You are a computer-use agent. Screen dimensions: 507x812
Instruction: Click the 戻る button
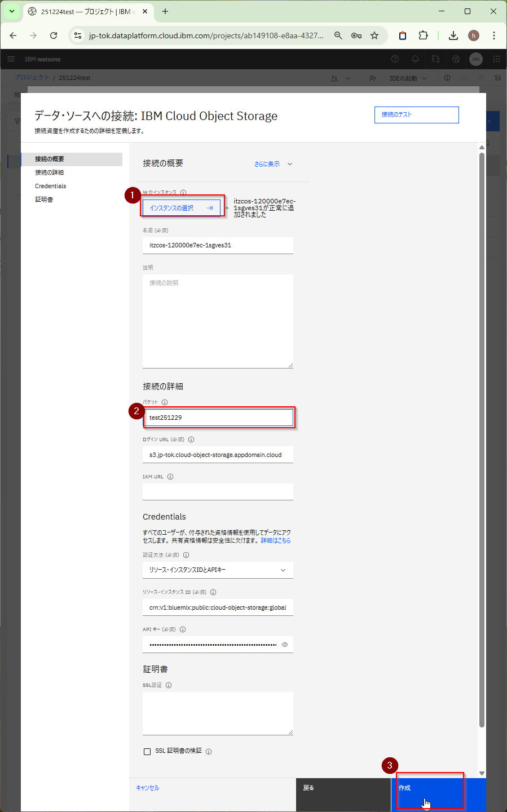point(343,795)
